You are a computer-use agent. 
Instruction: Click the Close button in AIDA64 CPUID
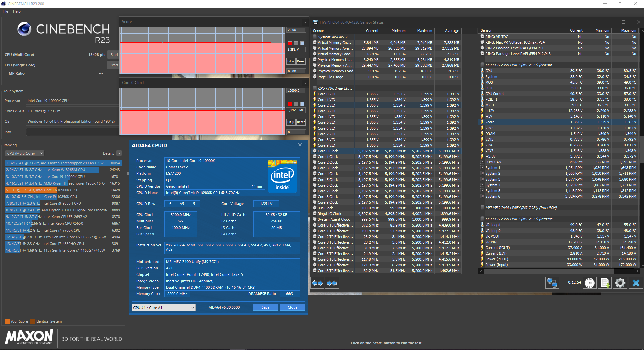tap(292, 308)
